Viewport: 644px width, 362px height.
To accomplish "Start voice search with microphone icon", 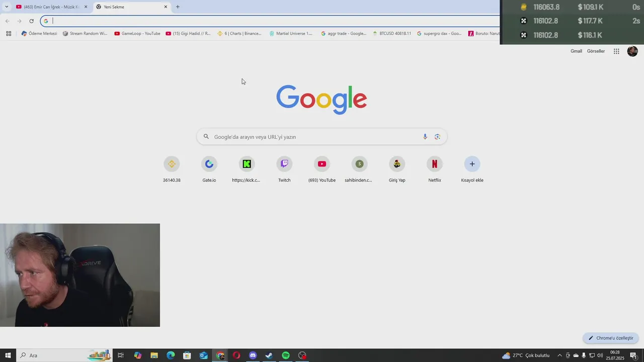I will pyautogui.click(x=425, y=137).
